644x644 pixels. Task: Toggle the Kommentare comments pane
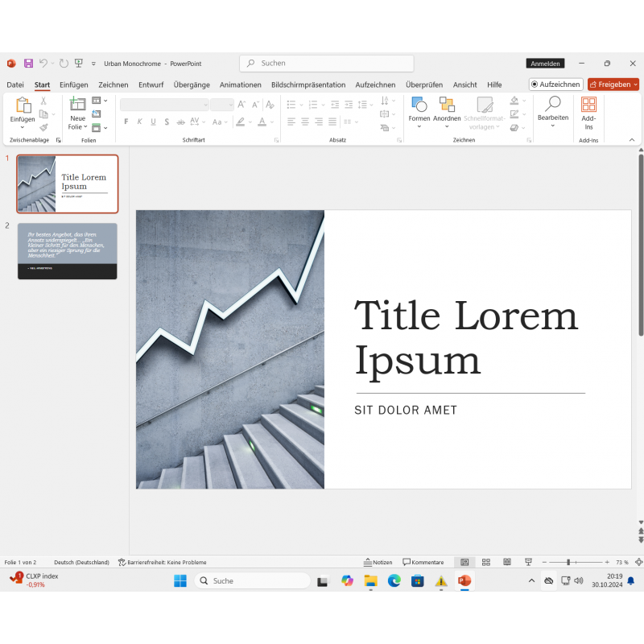click(423, 562)
